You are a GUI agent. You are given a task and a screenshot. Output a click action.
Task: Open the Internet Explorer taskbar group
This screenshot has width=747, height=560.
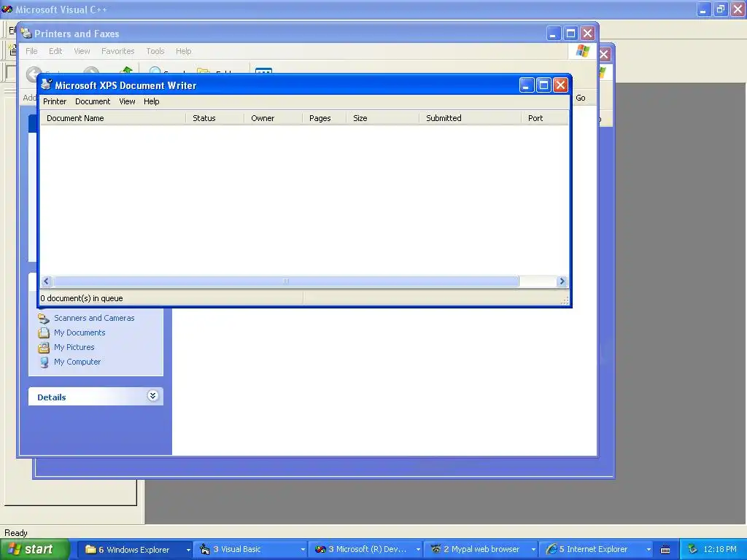click(x=597, y=550)
